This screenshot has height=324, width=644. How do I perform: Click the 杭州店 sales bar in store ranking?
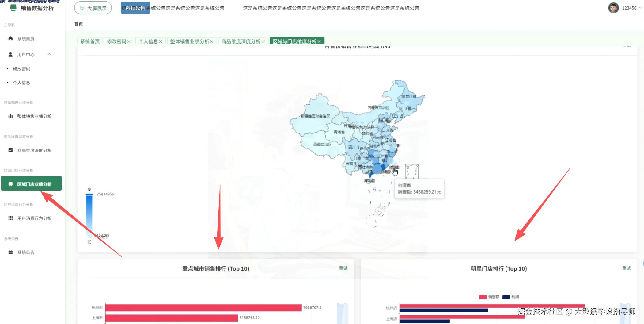pyautogui.click(x=492, y=306)
